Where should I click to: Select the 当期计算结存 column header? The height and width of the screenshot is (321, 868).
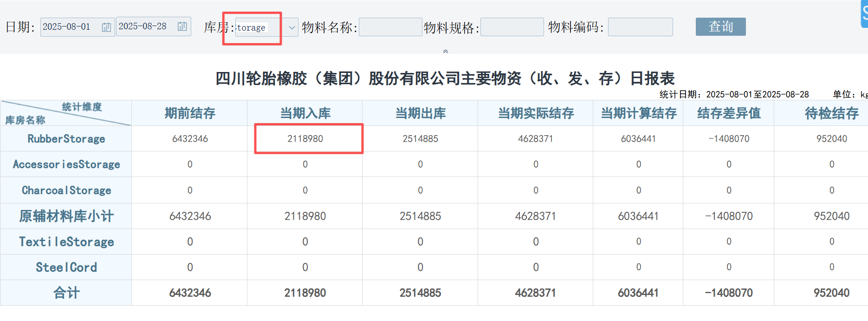[x=638, y=113]
